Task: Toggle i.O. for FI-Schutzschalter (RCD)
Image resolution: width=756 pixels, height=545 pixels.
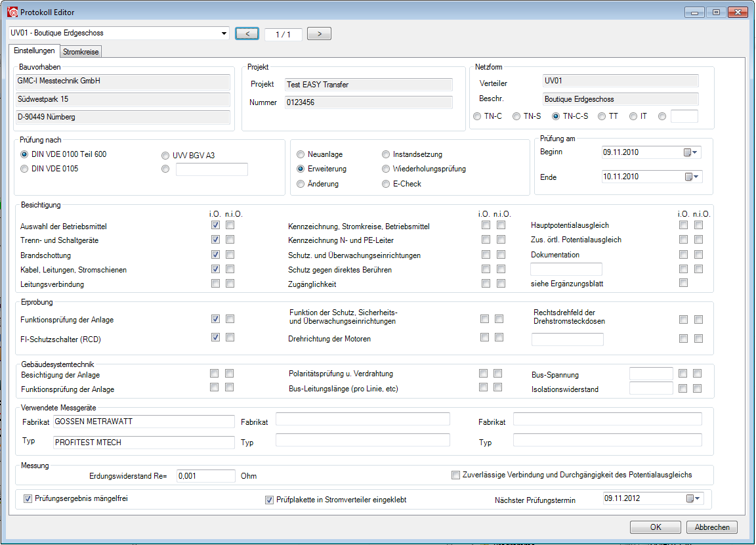Action: click(215, 337)
